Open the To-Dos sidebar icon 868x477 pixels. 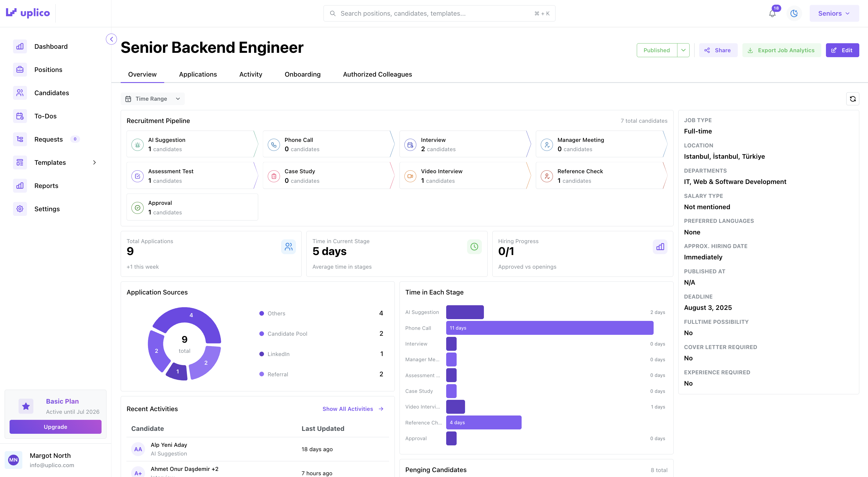[20, 116]
